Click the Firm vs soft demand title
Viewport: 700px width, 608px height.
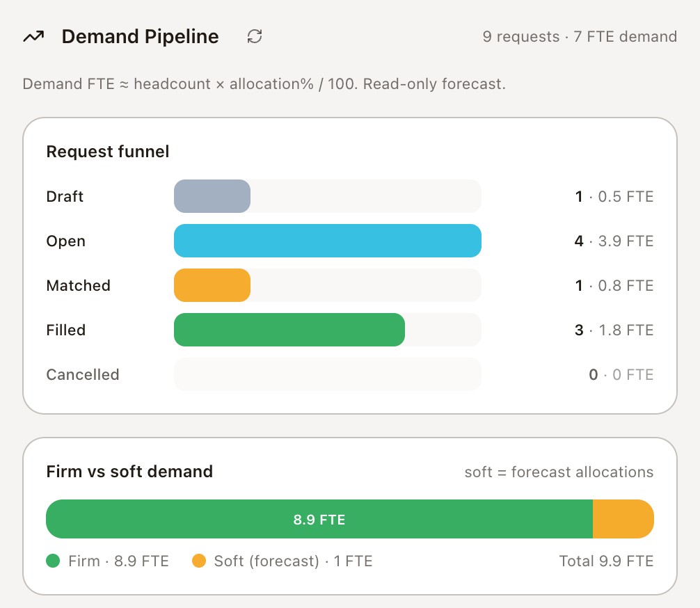tap(129, 472)
